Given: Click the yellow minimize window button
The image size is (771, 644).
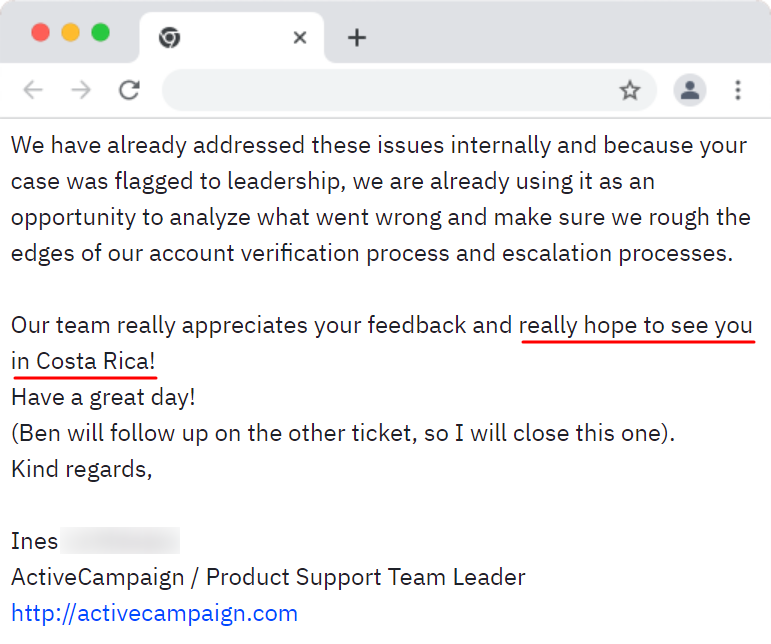Looking at the screenshot, I should [70, 32].
